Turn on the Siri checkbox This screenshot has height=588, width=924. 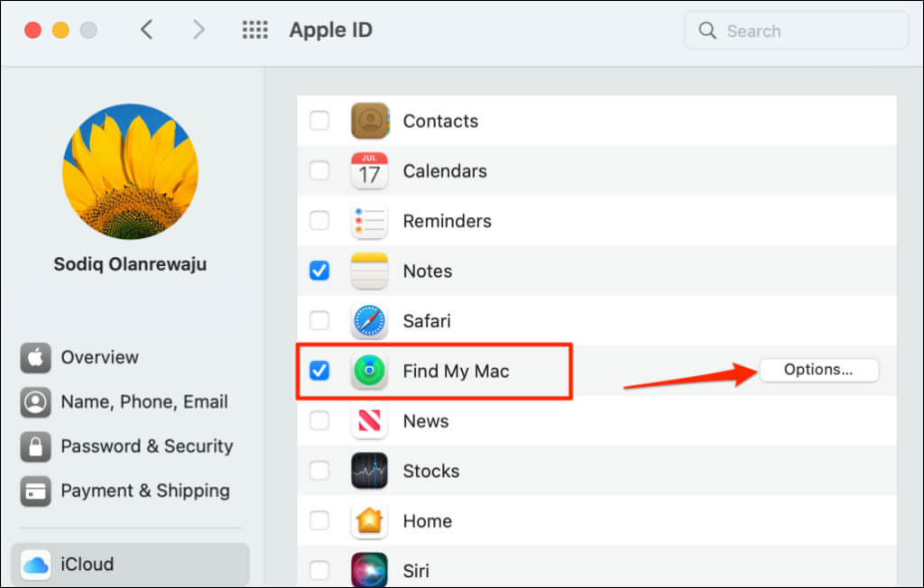coord(319,570)
